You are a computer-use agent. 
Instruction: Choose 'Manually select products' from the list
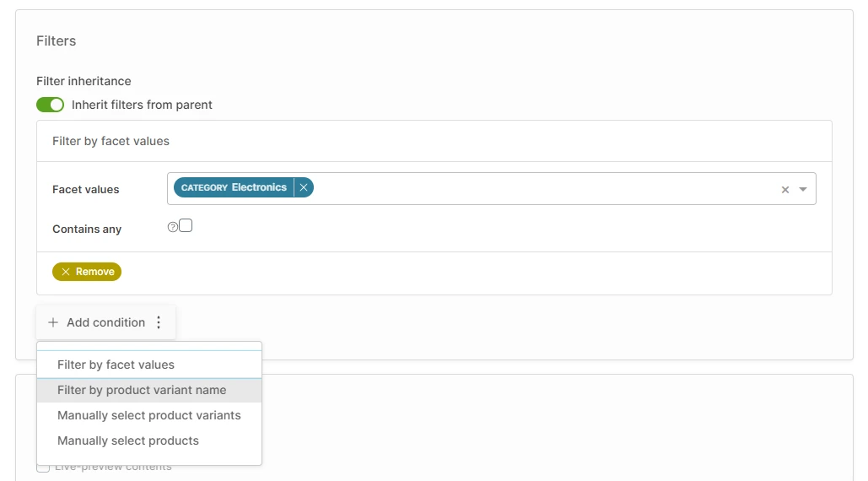(128, 440)
